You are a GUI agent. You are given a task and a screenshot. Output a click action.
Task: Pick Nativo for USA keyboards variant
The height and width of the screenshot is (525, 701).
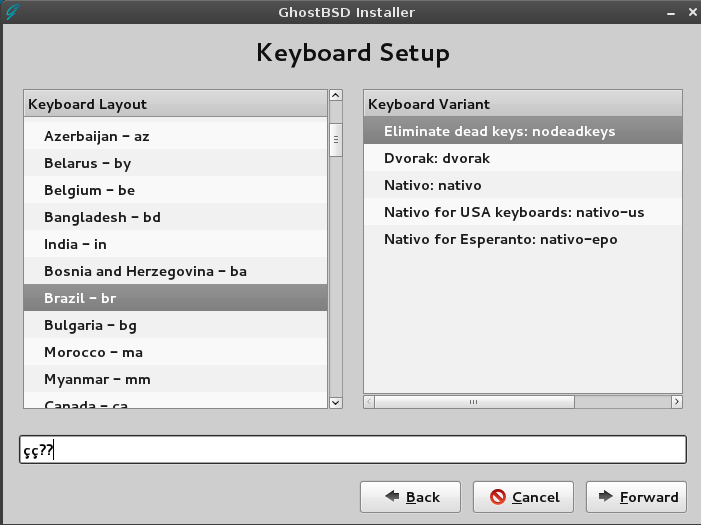point(523,212)
